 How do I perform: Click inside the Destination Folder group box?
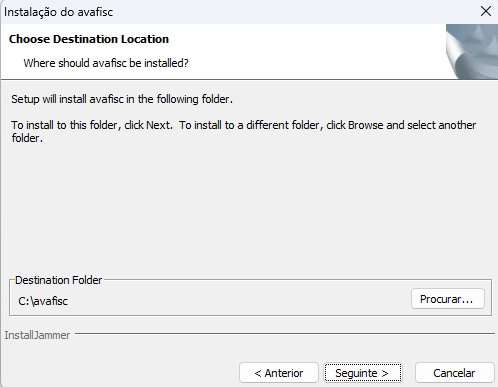(x=233, y=300)
